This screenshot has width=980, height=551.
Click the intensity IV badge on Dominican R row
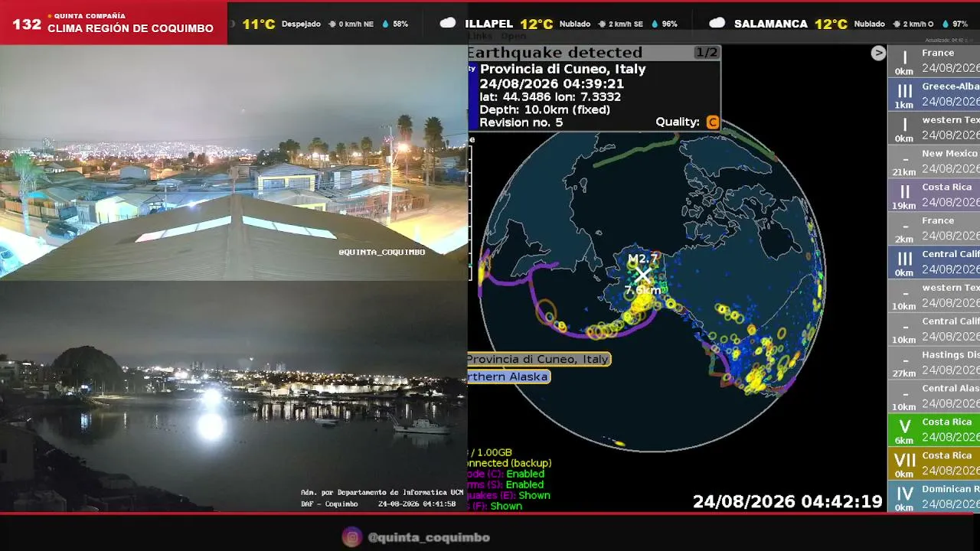click(x=904, y=497)
